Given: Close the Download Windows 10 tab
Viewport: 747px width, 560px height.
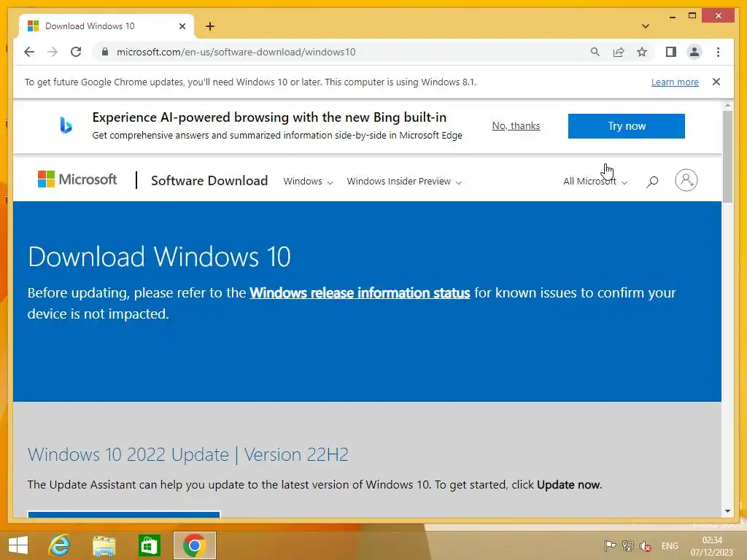Looking at the screenshot, I should 182,26.
